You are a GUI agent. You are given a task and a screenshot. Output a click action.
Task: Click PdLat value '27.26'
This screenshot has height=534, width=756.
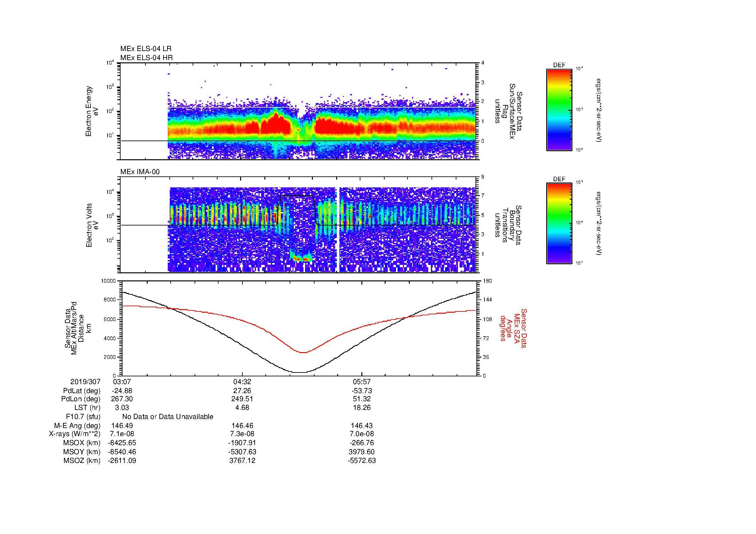coord(242,391)
